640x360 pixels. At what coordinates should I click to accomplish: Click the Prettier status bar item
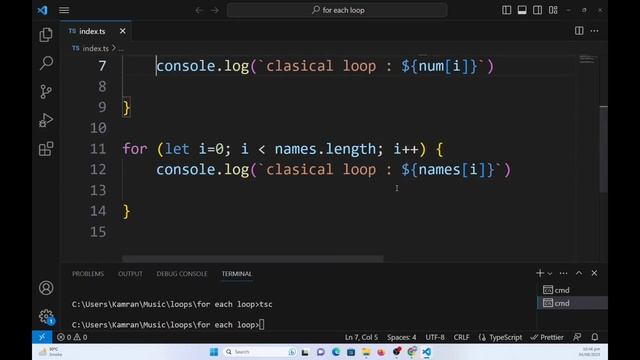point(547,337)
